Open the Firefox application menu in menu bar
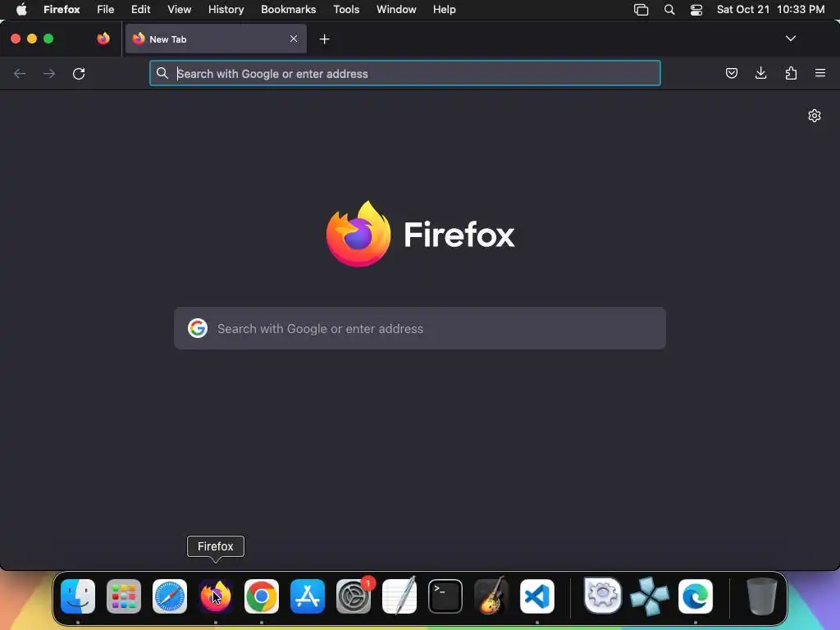840x630 pixels. (62, 10)
